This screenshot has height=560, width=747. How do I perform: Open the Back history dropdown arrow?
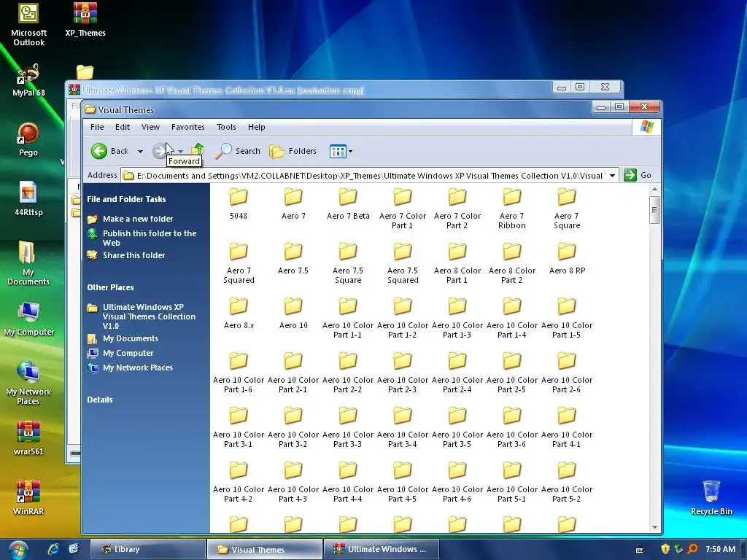click(140, 152)
